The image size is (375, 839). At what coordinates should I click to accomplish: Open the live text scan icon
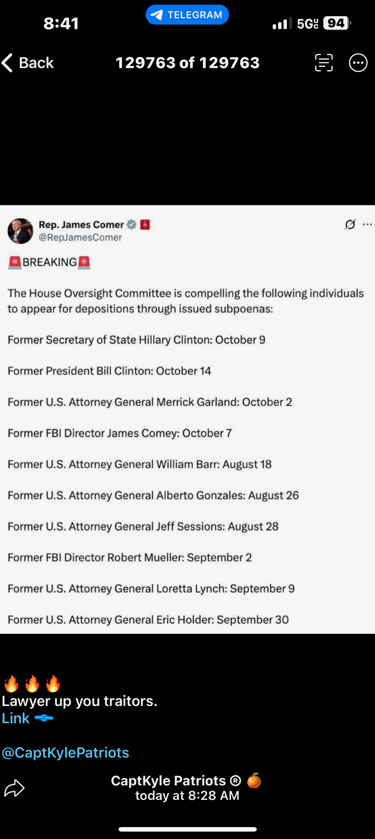pos(323,63)
